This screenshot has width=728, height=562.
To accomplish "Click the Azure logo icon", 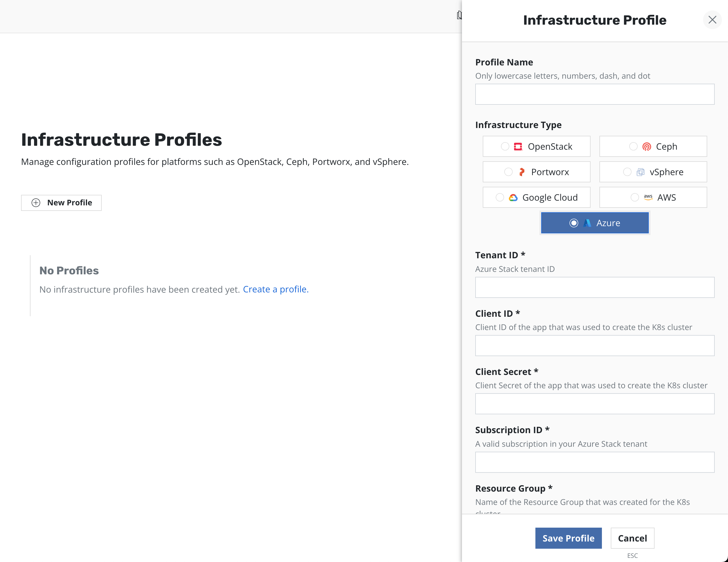I will (587, 223).
